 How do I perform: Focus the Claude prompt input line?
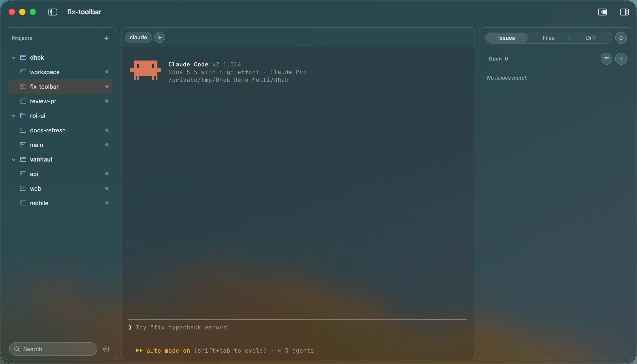coord(298,327)
